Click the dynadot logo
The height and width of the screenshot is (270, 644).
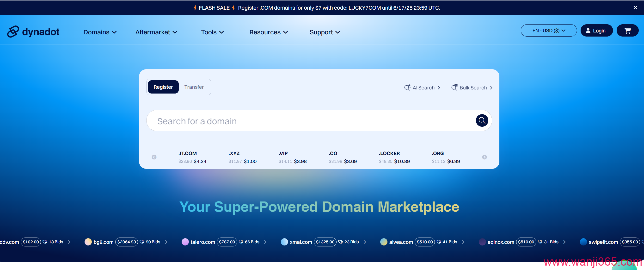click(x=33, y=32)
